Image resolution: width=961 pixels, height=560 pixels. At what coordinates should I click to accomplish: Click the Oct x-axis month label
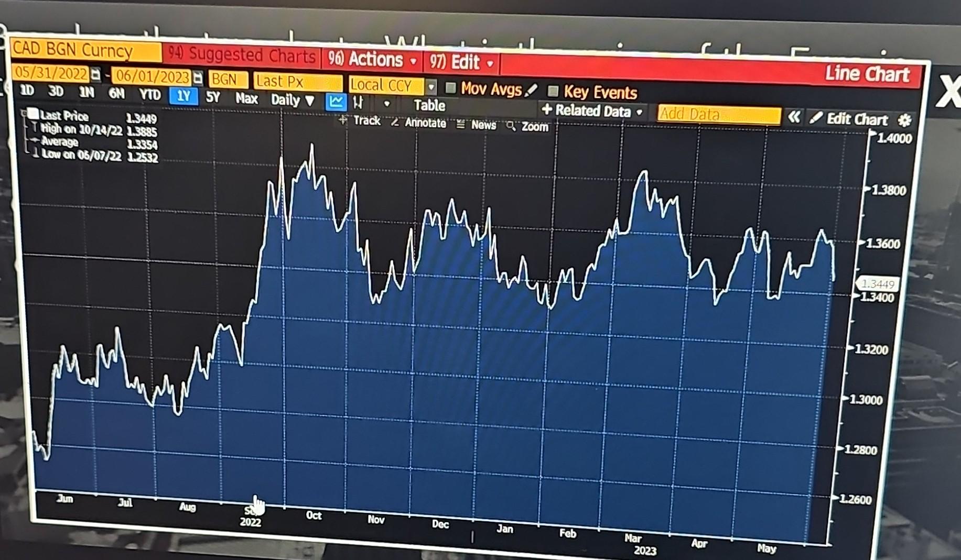314,515
